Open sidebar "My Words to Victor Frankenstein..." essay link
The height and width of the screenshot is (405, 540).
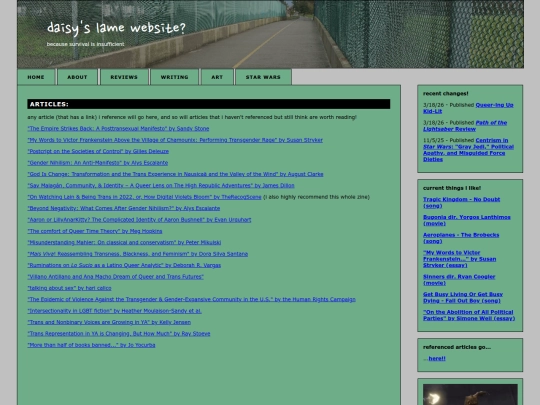(459, 259)
